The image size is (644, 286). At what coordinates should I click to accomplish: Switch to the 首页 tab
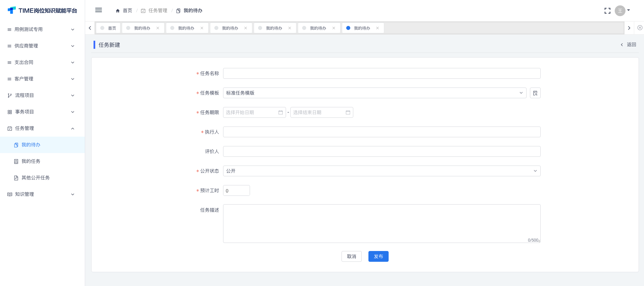108,28
